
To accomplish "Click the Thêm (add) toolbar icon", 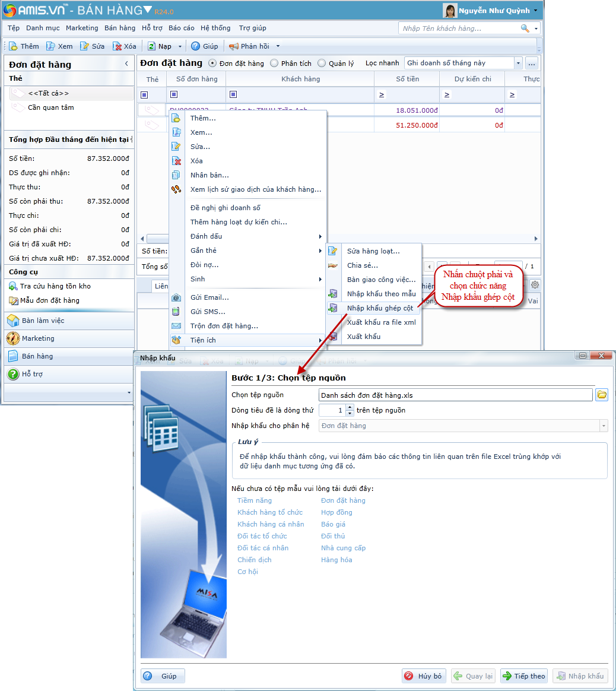I will tap(14, 46).
